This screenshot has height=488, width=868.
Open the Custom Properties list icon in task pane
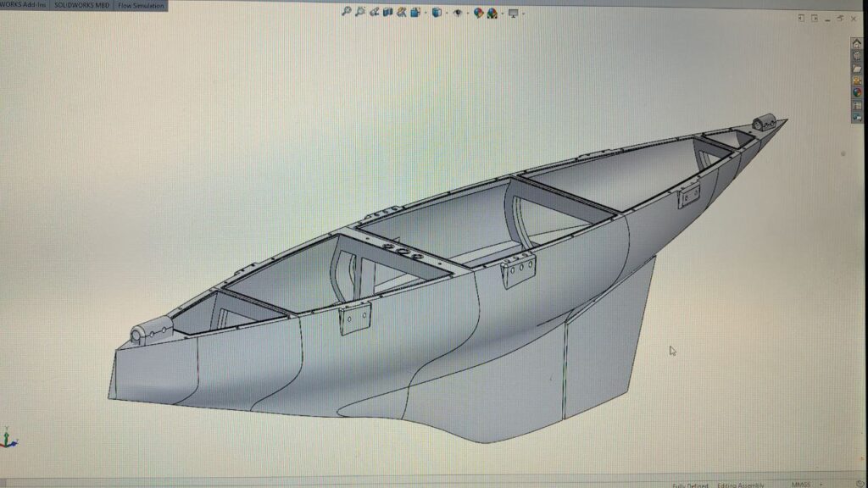click(x=857, y=106)
